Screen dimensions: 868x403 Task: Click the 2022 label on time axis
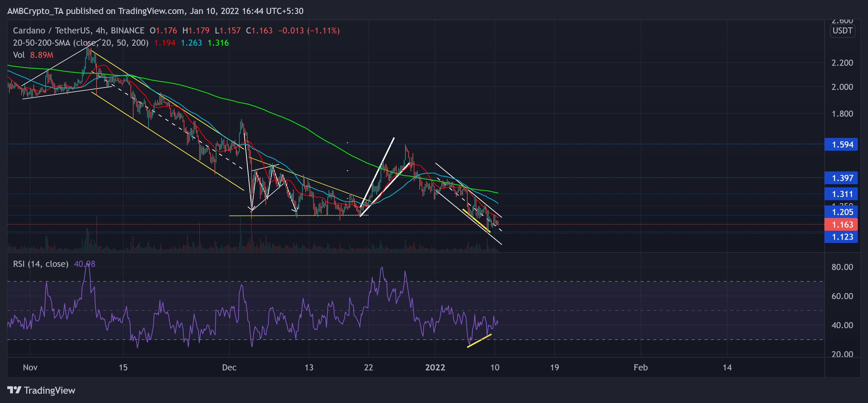point(435,367)
